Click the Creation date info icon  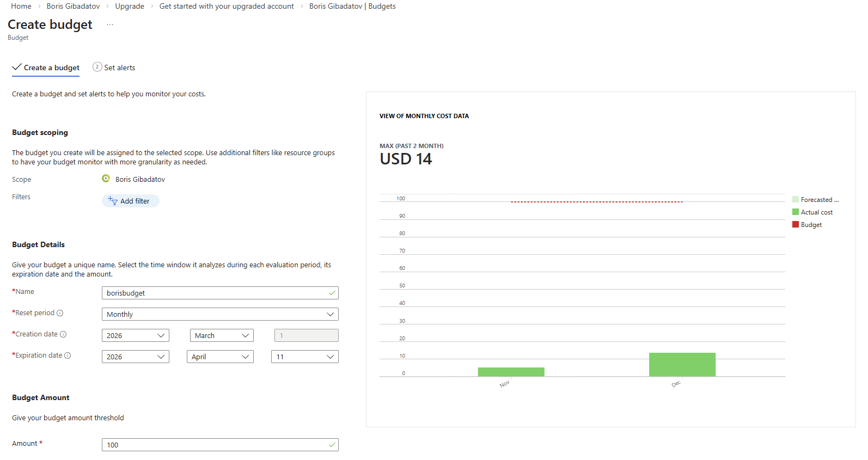(x=63, y=334)
